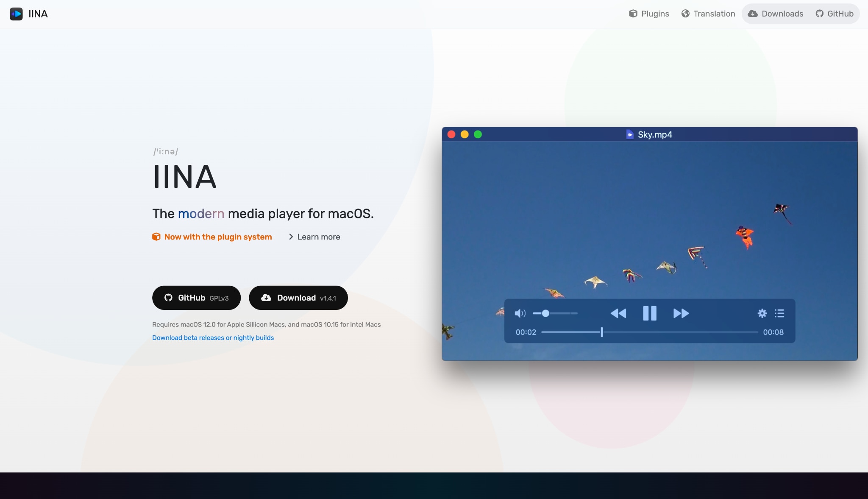Click the IINA logo icon in header

(16, 14)
